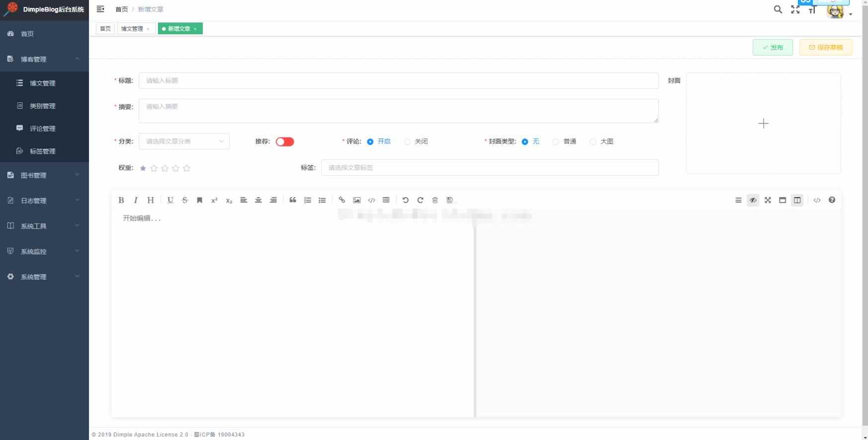Click the 发布 publish button
This screenshot has height=440, width=868.
click(773, 48)
